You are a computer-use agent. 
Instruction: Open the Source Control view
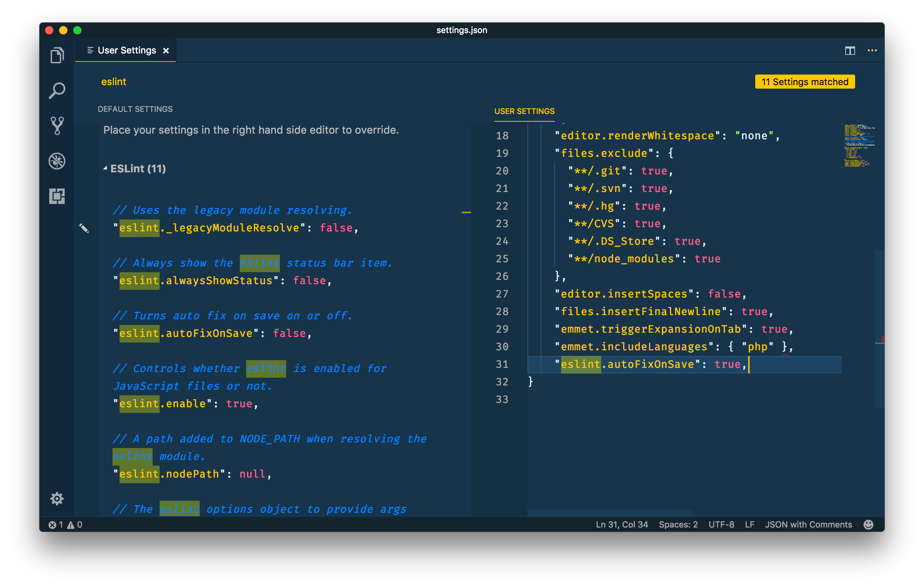57,126
